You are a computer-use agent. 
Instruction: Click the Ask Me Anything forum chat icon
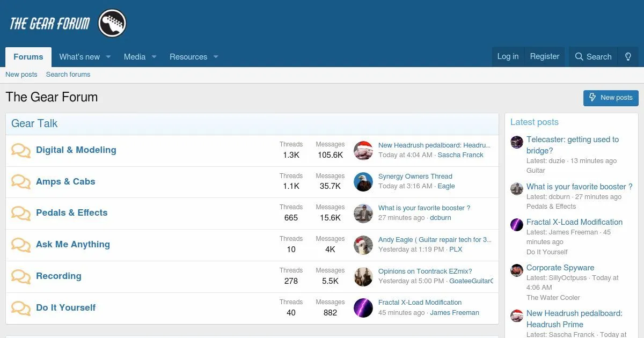tap(21, 245)
